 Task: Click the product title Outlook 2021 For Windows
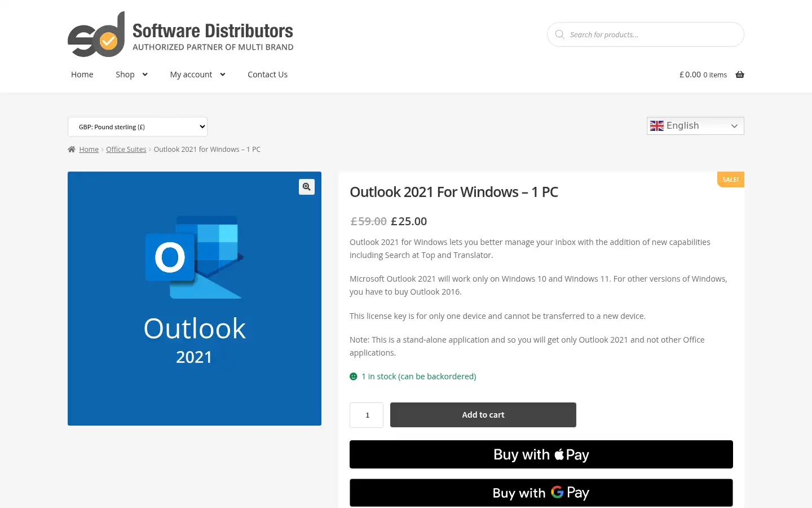coord(454,192)
